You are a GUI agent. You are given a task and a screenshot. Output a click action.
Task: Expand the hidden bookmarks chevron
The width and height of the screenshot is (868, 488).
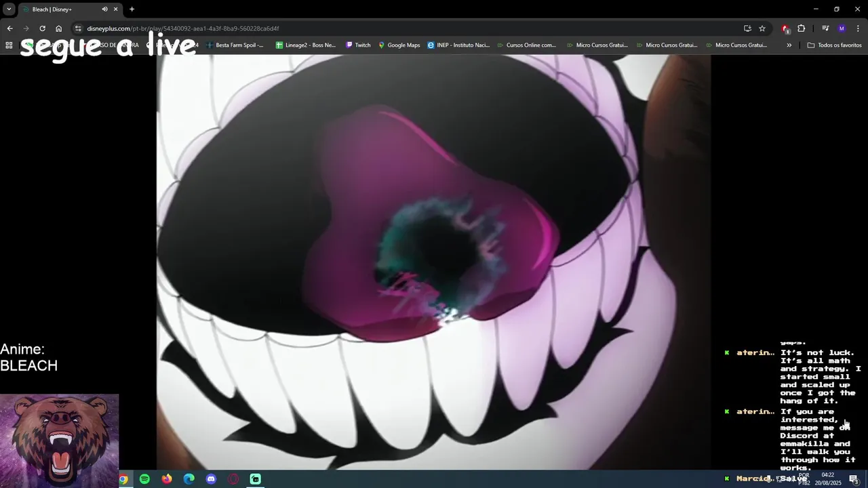[789, 45]
